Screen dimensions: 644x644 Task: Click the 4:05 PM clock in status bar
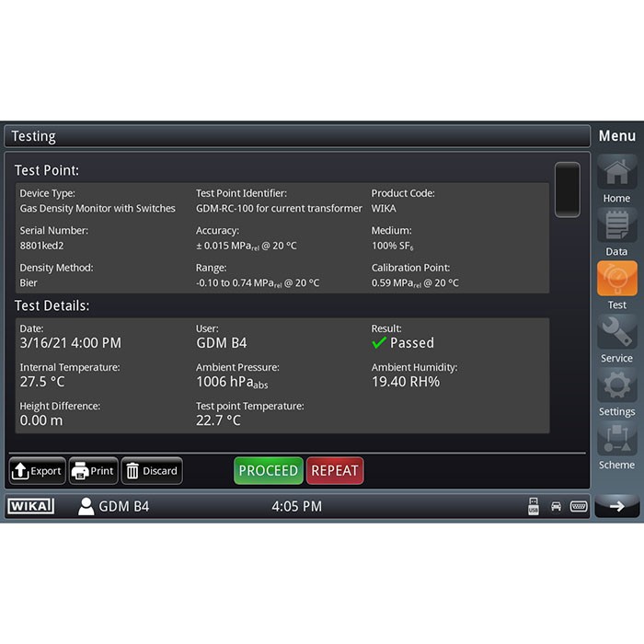296,506
